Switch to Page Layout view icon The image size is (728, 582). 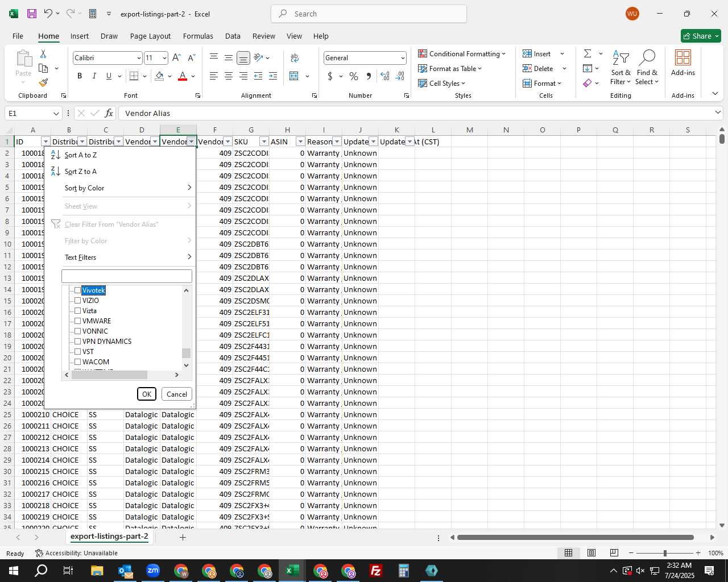[x=591, y=553]
